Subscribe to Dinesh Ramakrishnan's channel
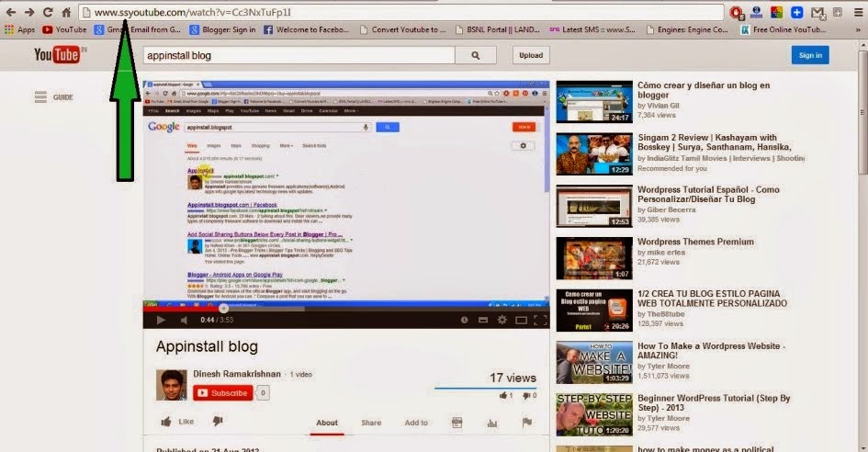The image size is (868, 452). [x=222, y=392]
